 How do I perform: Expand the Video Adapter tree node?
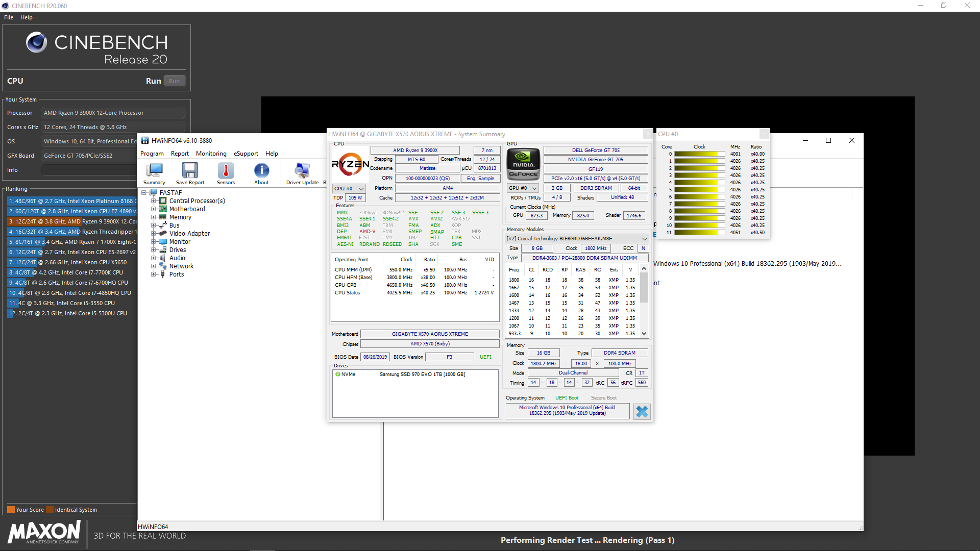pos(153,234)
